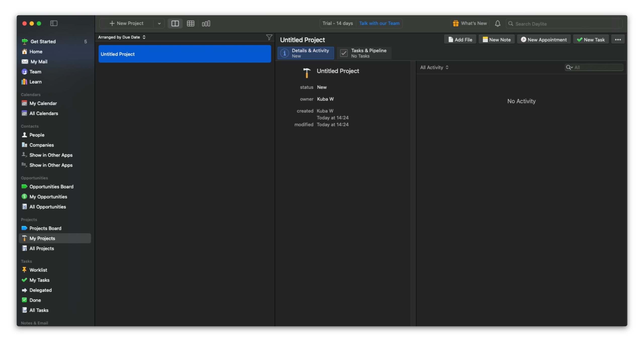The height and width of the screenshot is (343, 644).
Task: Click the New Appointment button
Action: click(x=544, y=39)
